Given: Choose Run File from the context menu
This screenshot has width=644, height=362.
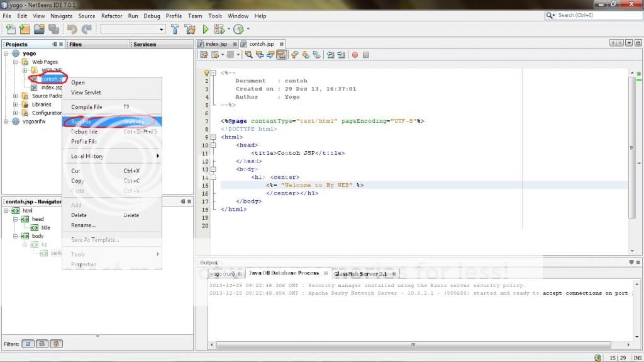Looking at the screenshot, I should pyautogui.click(x=81, y=122).
